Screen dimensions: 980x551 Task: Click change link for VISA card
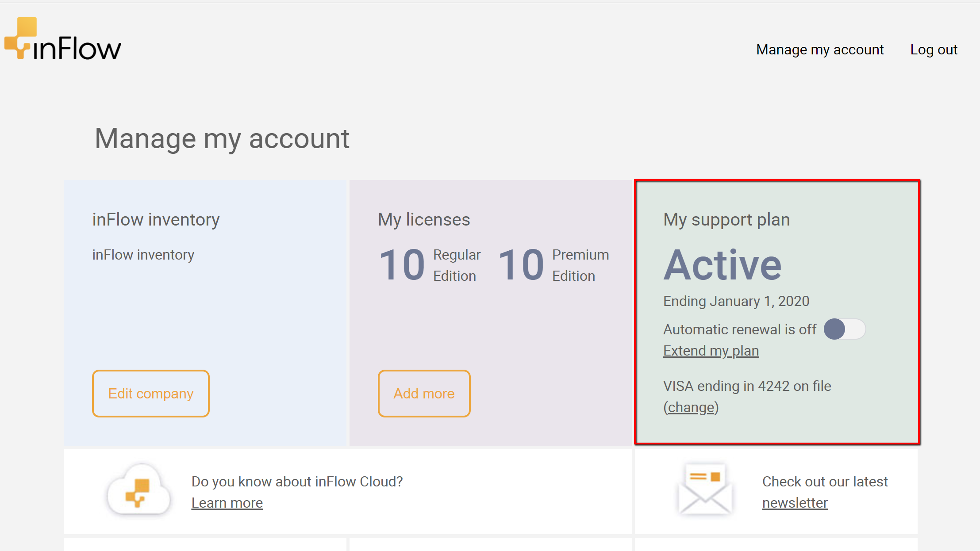(x=691, y=407)
